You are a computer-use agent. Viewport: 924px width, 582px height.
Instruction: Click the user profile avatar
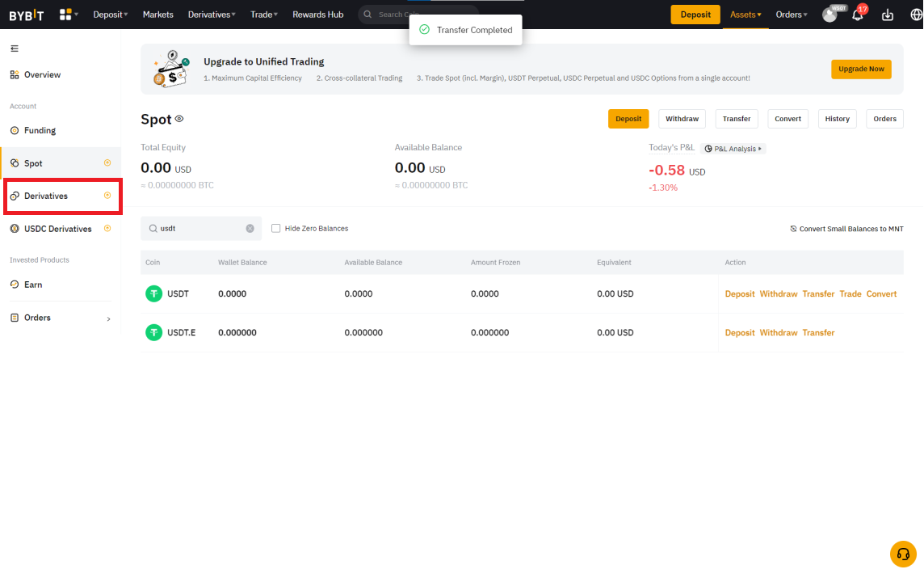[829, 15]
